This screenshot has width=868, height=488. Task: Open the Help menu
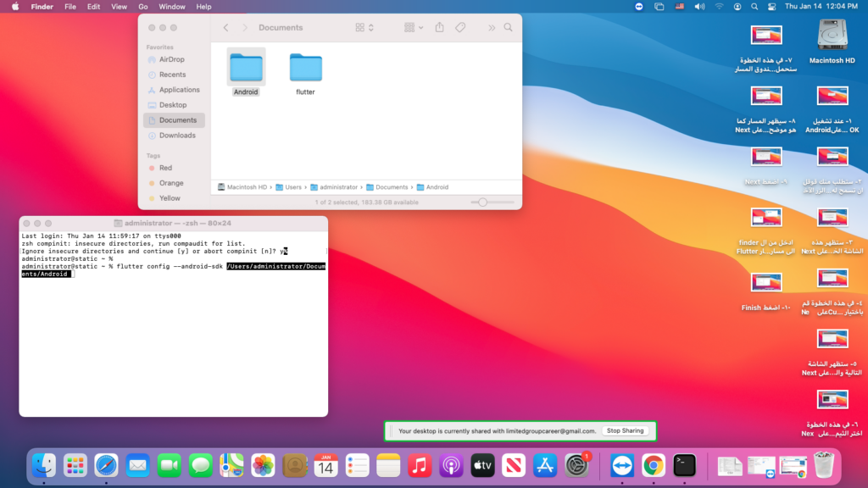pyautogui.click(x=203, y=7)
